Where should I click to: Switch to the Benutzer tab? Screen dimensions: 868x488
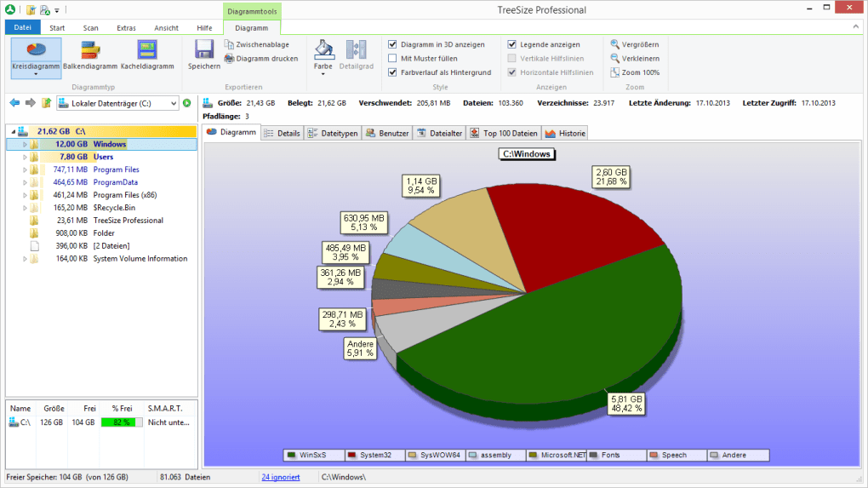pyautogui.click(x=387, y=133)
